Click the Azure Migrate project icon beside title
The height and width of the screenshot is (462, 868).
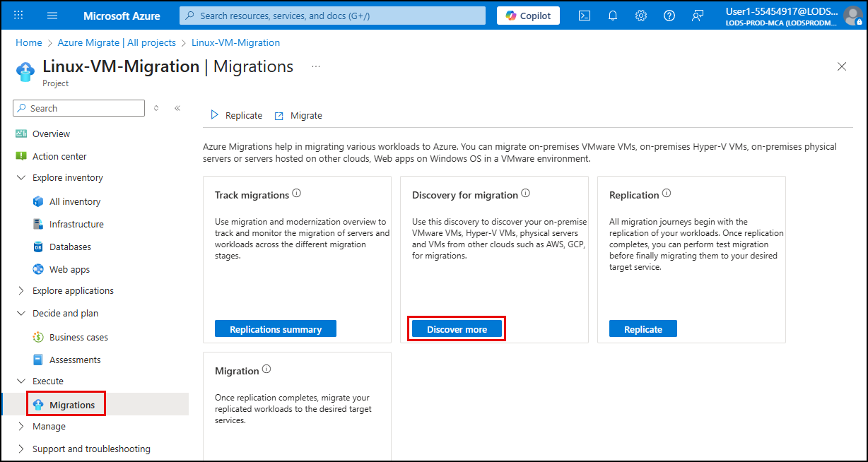click(x=25, y=71)
